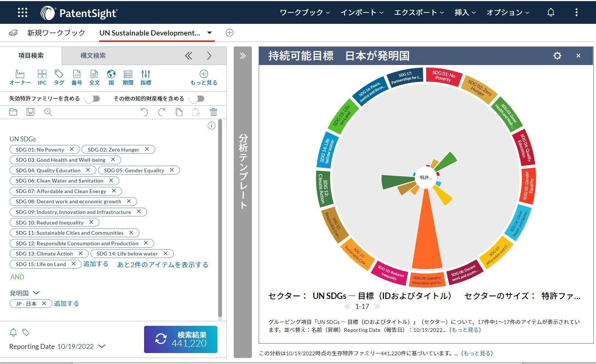Screen dimensions: 596x364
Task: Add a new workbook tab
Action: point(229,33)
